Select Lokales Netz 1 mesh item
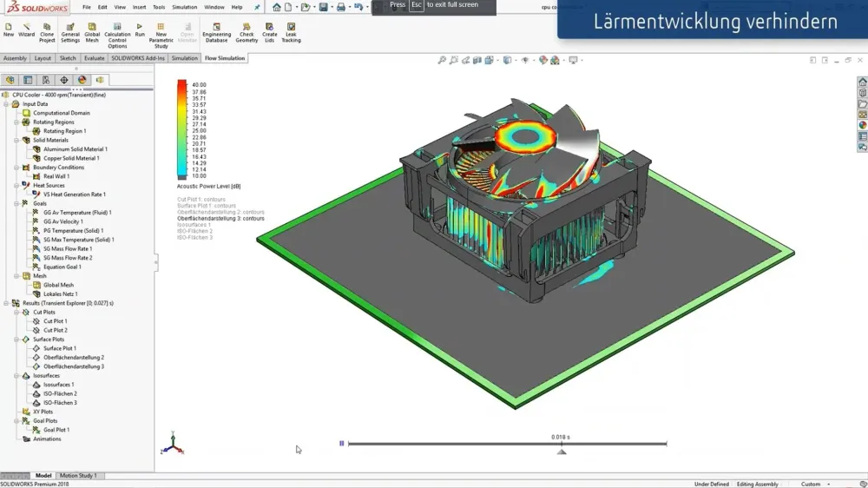 [61, 294]
